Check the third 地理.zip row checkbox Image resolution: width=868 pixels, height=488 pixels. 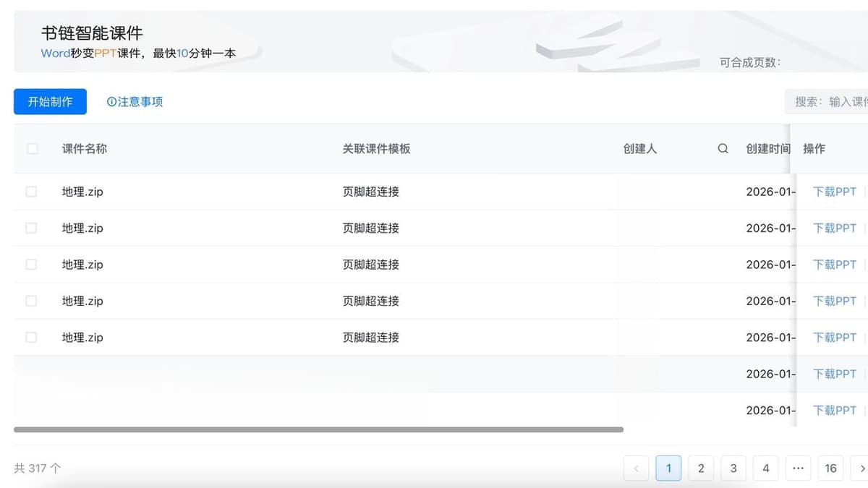[x=32, y=265]
